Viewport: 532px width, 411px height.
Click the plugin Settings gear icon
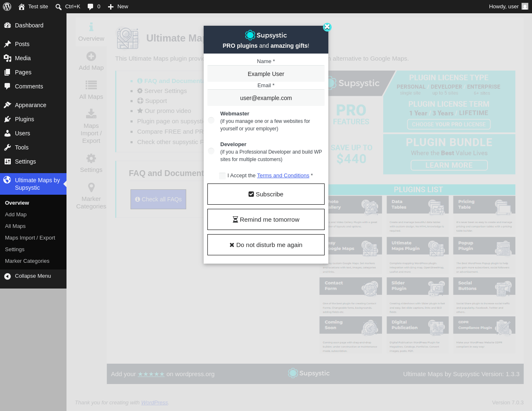[x=91, y=158]
